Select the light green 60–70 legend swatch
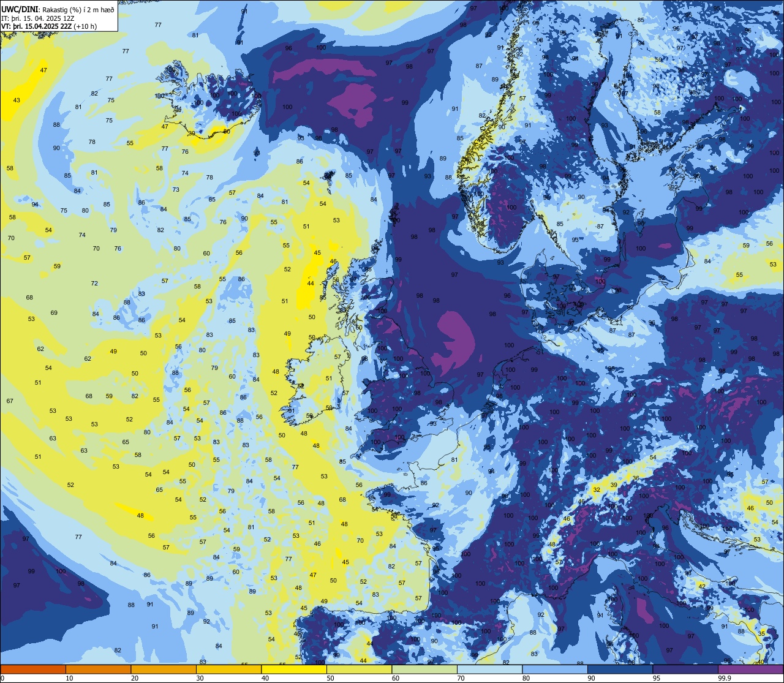The width and height of the screenshot is (784, 683). point(424,669)
